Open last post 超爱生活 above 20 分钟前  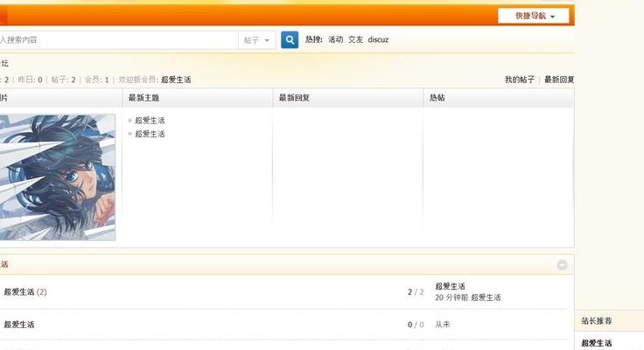(450, 286)
